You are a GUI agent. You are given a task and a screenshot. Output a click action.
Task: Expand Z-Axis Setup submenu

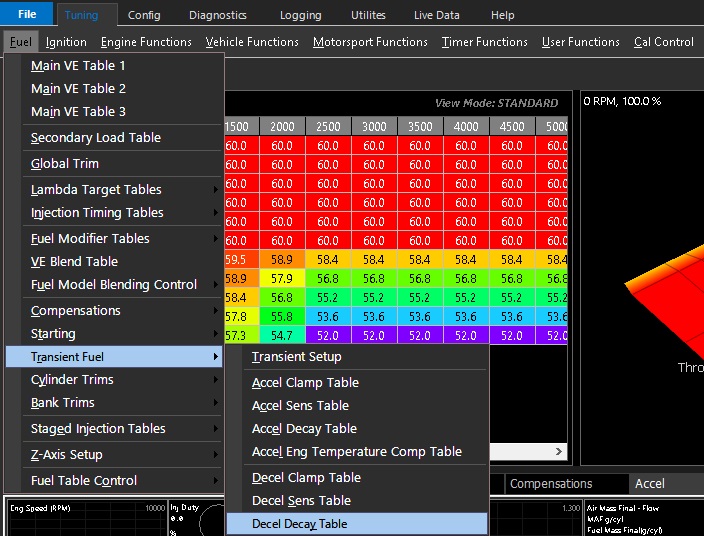(114, 454)
